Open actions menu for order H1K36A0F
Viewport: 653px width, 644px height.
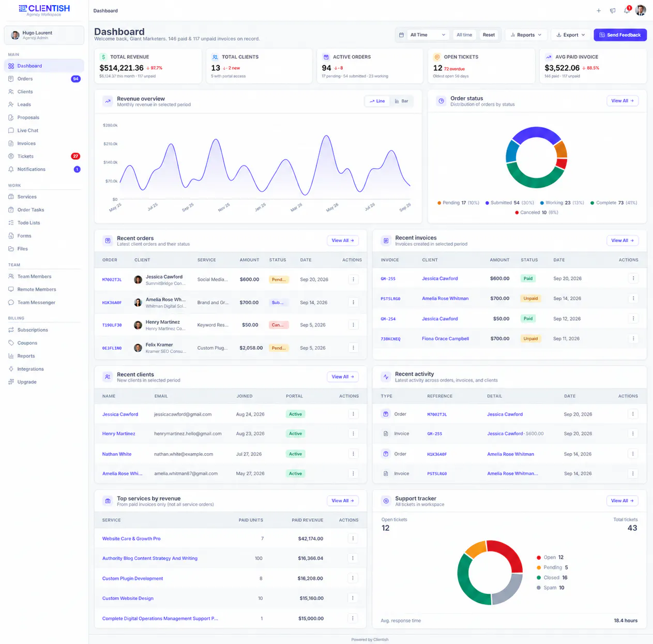354,302
